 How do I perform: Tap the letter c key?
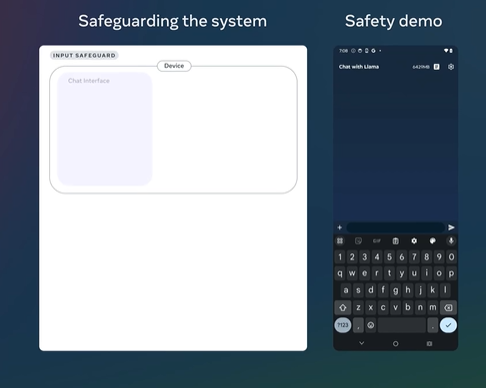(x=383, y=307)
